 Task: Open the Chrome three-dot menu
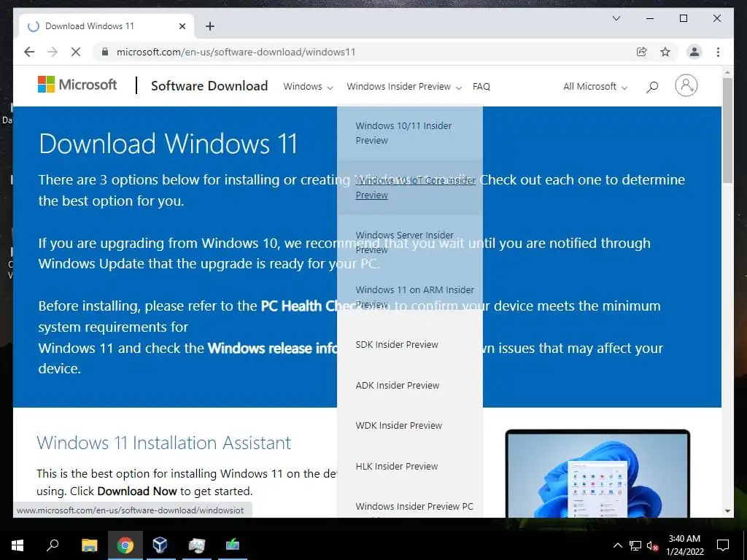718,52
